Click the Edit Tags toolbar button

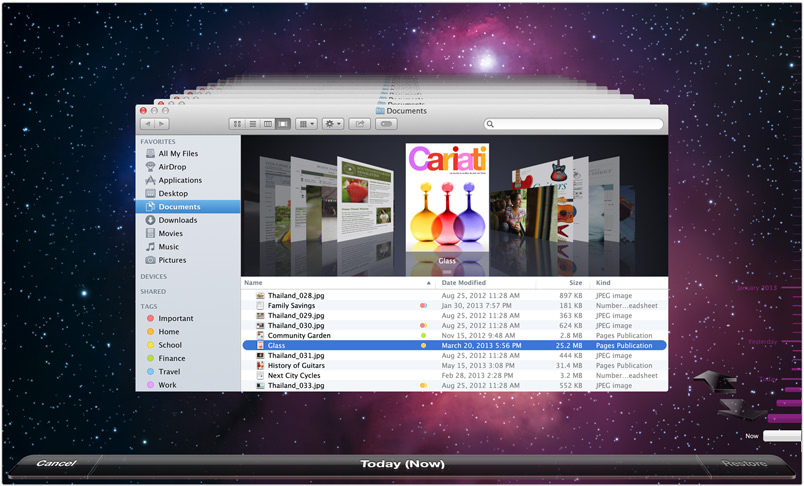coord(386,124)
